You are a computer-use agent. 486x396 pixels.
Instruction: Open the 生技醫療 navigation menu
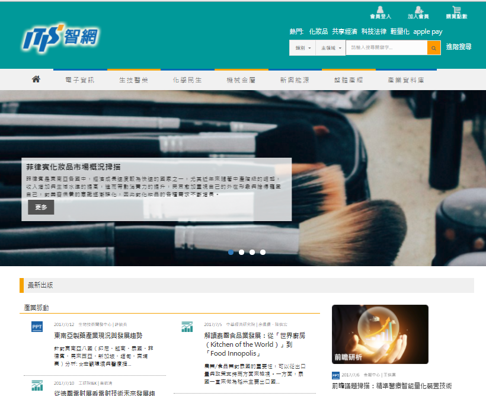[x=134, y=80]
